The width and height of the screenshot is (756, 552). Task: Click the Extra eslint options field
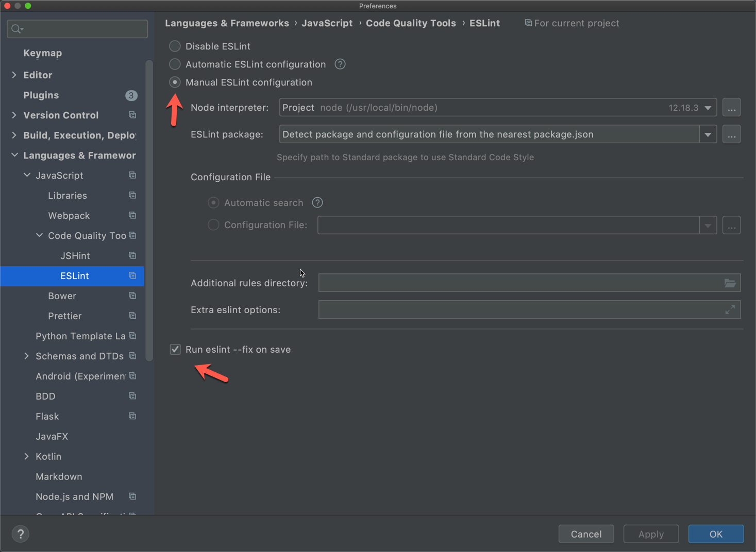pos(529,310)
